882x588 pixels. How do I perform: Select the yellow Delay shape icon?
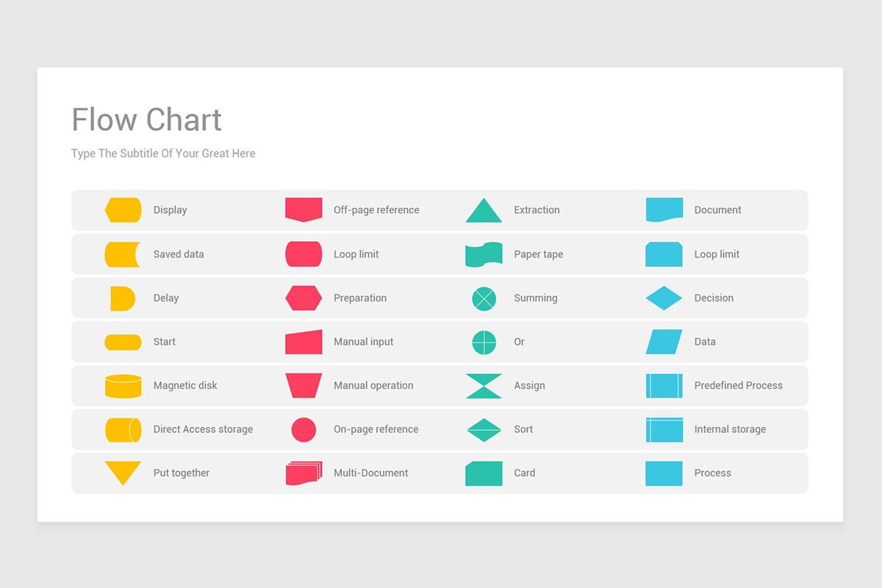(x=122, y=298)
